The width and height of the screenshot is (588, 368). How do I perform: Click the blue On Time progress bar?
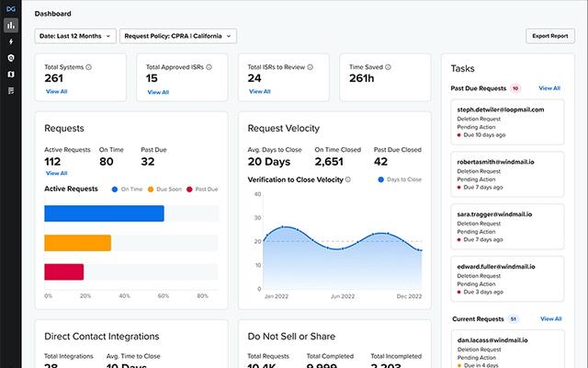click(x=104, y=213)
